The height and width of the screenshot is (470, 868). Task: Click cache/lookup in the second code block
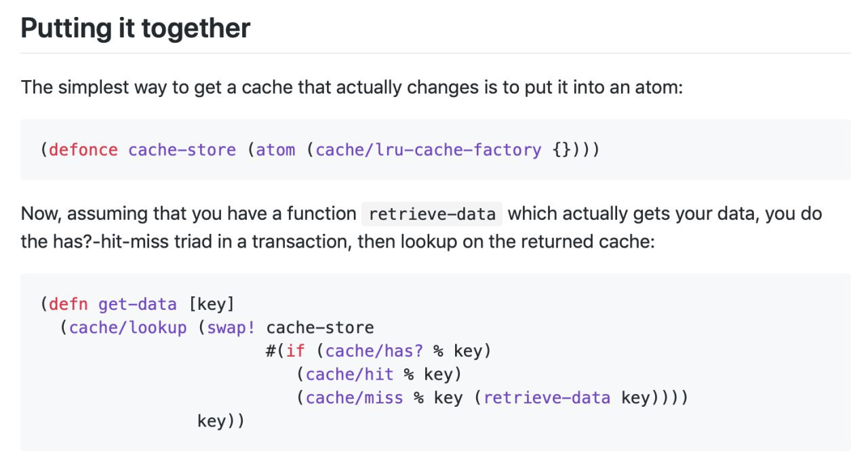tap(128, 328)
